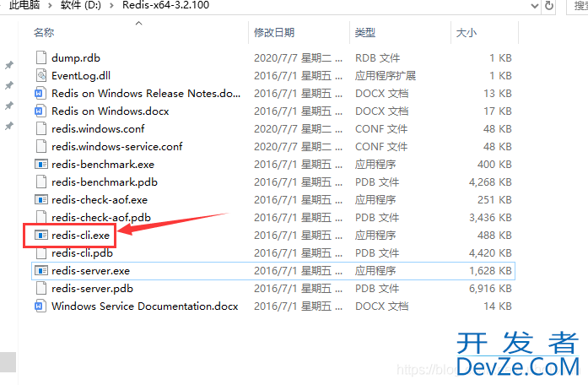Click the 6,916 KB size cell
The height and width of the screenshot is (385, 588).
tap(490, 288)
